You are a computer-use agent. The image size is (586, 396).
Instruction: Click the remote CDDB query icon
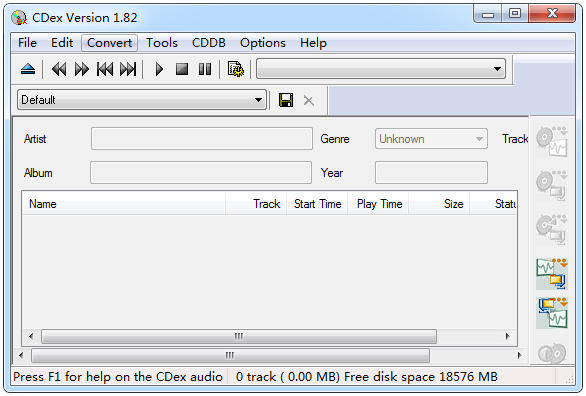pos(552,353)
